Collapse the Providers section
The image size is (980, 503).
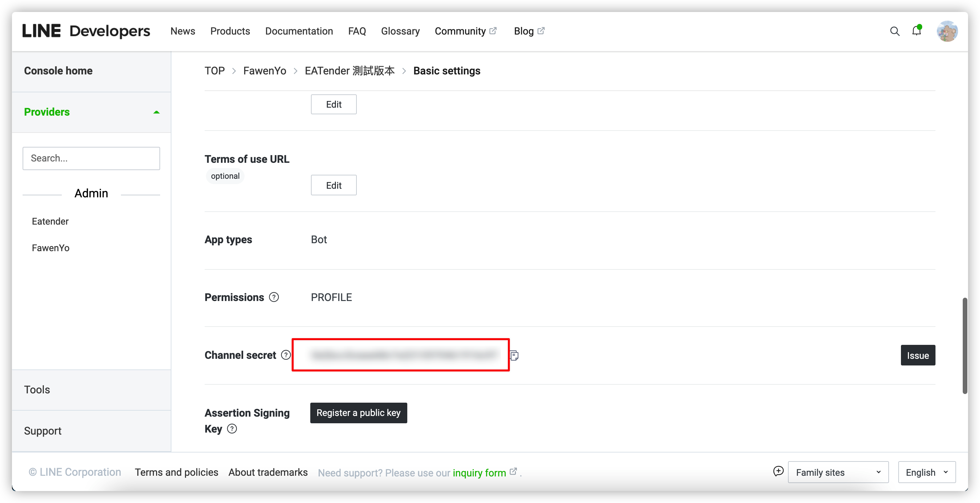coord(156,112)
